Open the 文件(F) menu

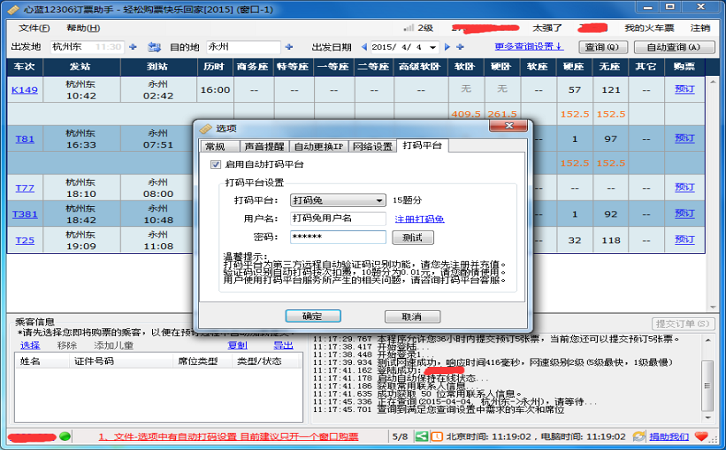coord(34,27)
